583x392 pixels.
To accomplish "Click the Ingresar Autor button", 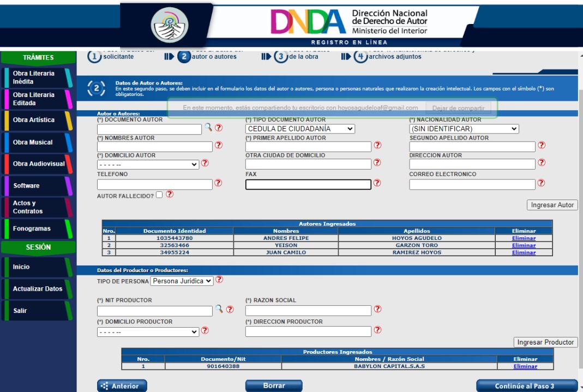I will [552, 205].
